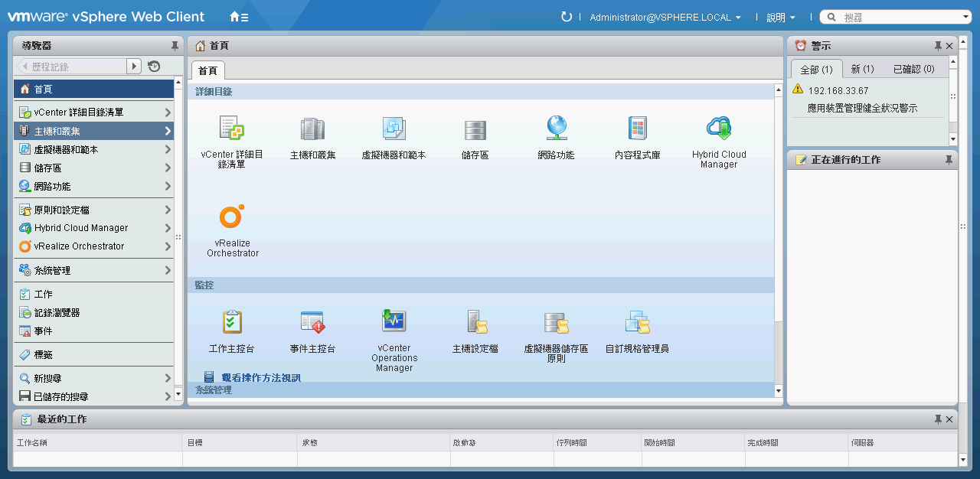Open 主機和叢集 icon in home panel
The width and height of the screenshot is (980, 479).
312,129
